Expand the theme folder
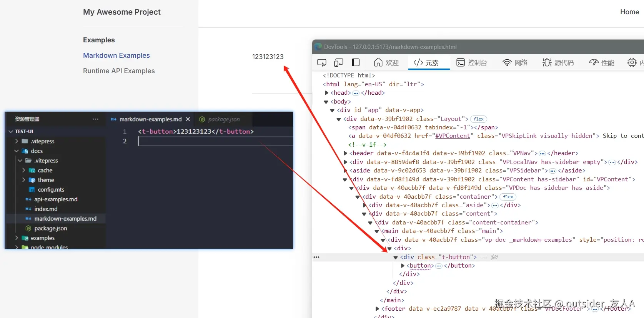 tap(24, 180)
